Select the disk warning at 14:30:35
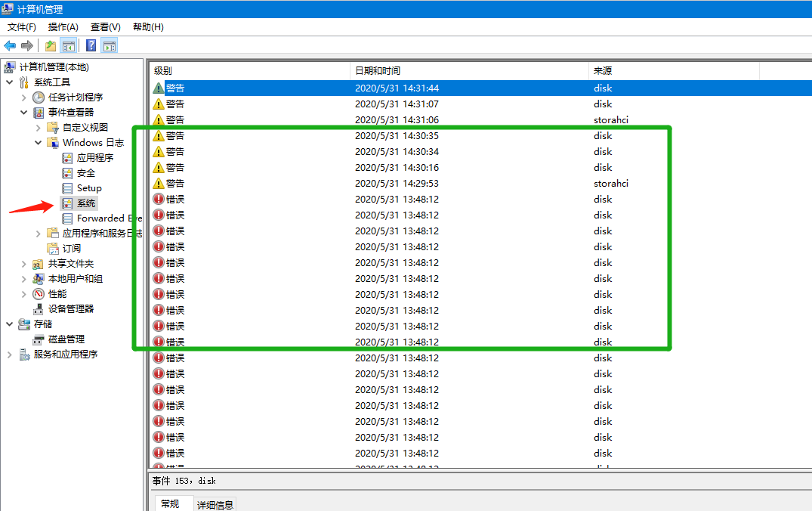This screenshot has width=812, height=511. point(378,136)
